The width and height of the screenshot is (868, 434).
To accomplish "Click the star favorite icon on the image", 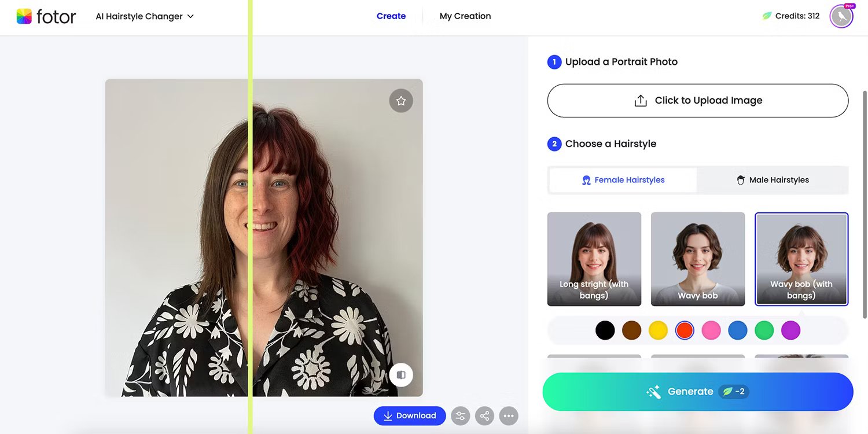I will click(401, 100).
